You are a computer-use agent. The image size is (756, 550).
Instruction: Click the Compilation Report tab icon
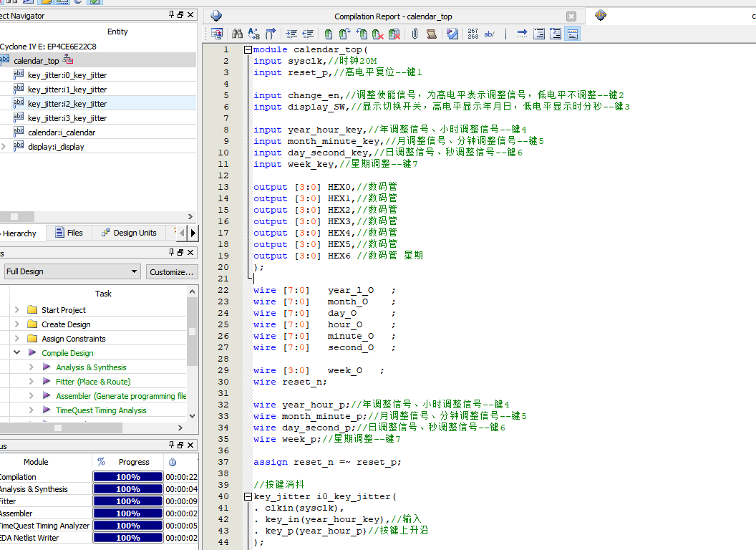pos(216,16)
